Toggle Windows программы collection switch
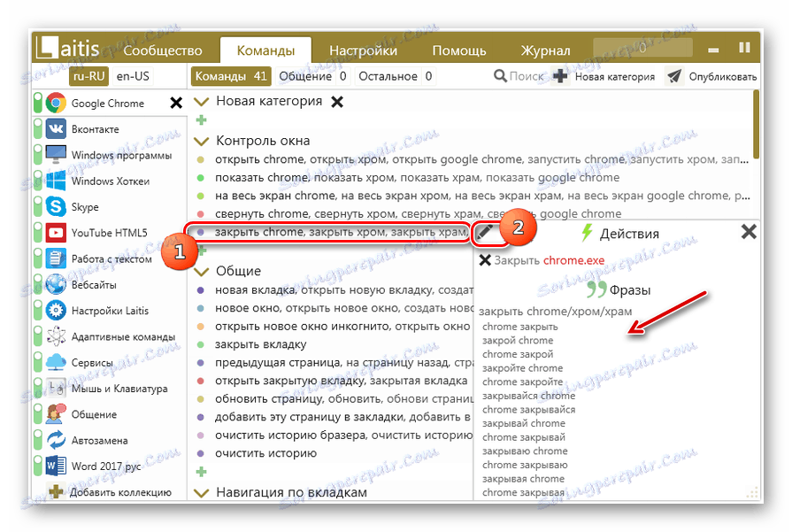Screen dimensions: 792x532 [x=38, y=155]
